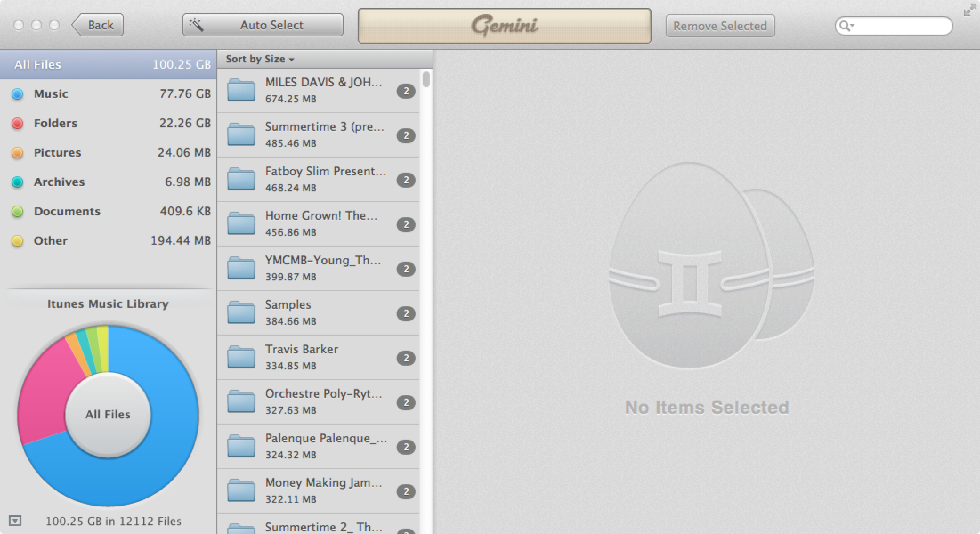Click the '100.25 GB in 12112 Files' status text
The width and height of the screenshot is (980, 534).
point(113,521)
